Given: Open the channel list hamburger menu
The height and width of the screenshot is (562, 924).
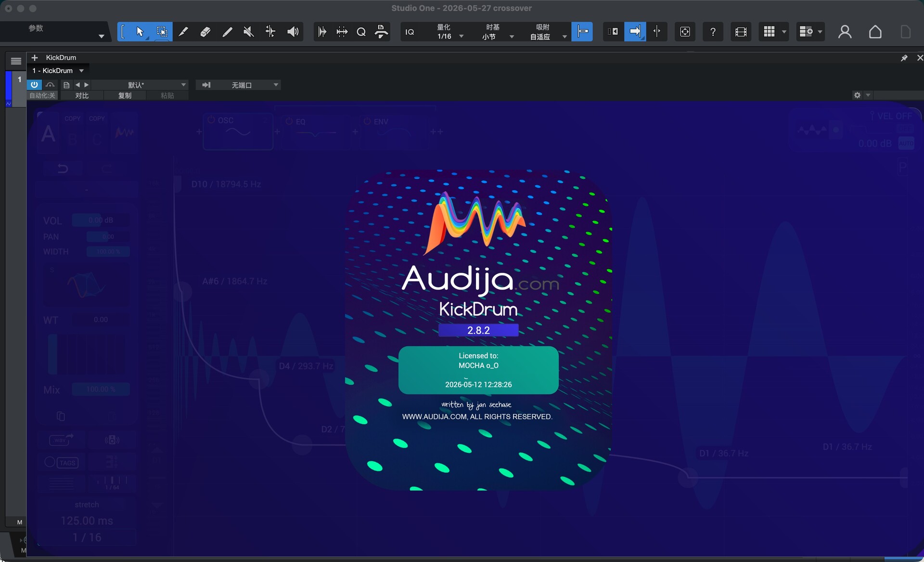Looking at the screenshot, I should pyautogui.click(x=16, y=61).
